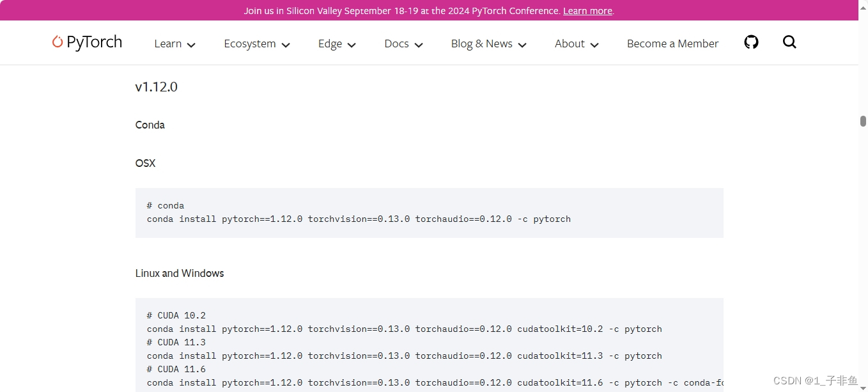
Task: Open the Ecosystem menu
Action: click(x=250, y=43)
